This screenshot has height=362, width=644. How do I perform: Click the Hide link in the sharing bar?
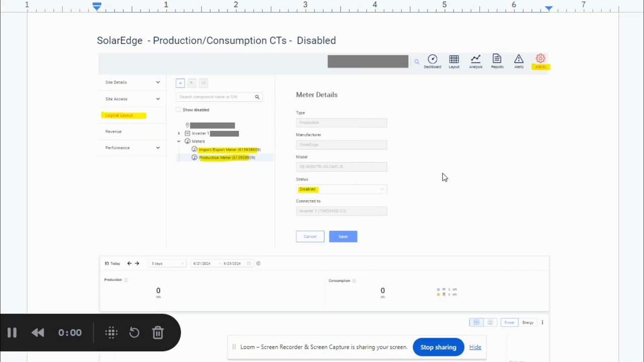[x=475, y=347]
